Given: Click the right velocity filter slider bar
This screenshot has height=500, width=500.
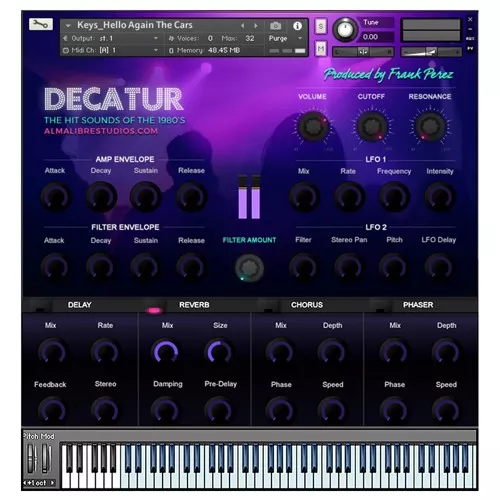Looking at the screenshot, I should click(256, 197).
